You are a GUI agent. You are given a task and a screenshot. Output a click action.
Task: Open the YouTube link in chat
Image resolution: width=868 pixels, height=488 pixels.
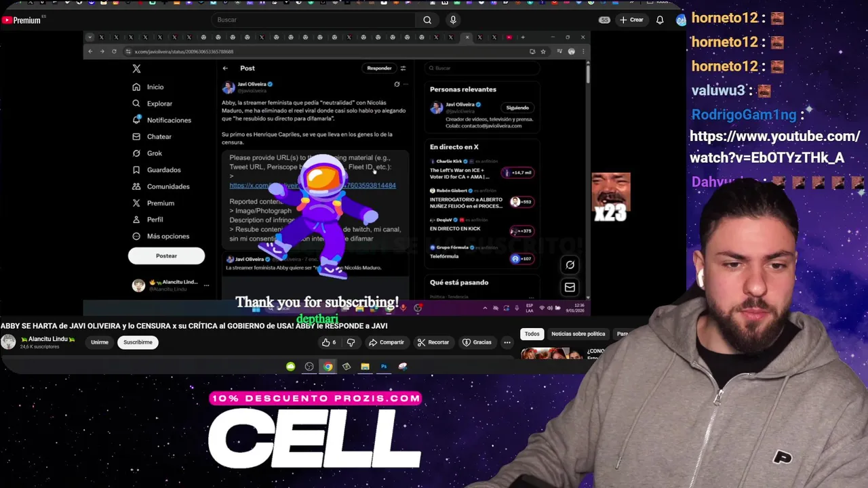774,147
